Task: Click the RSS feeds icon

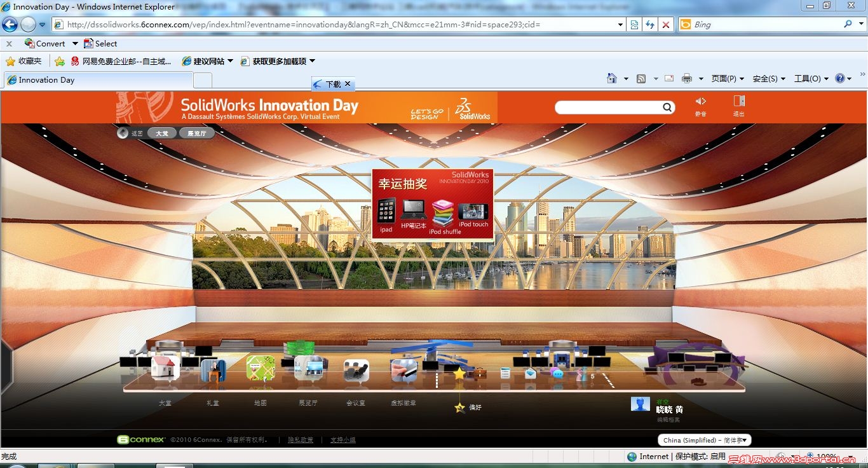Action: tap(641, 79)
